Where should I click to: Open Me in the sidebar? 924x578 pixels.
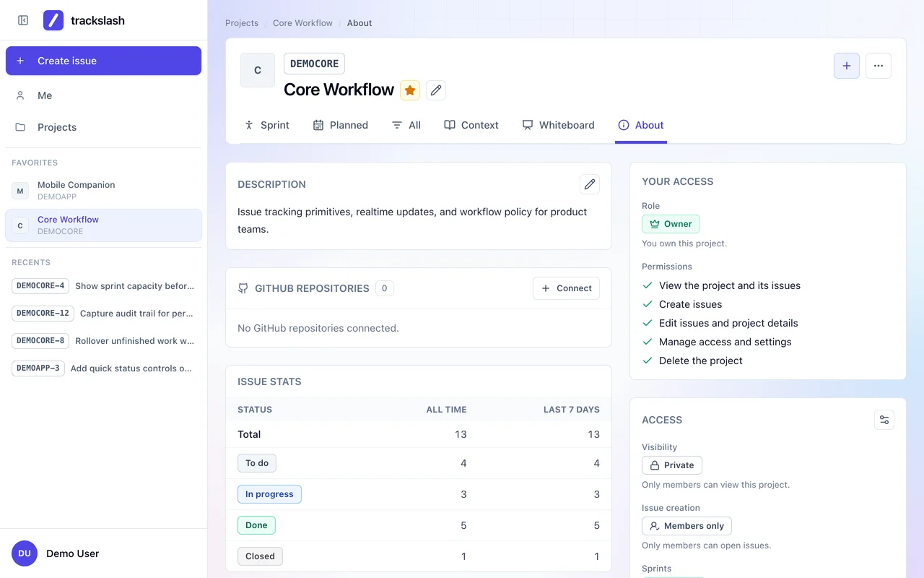coord(103,95)
